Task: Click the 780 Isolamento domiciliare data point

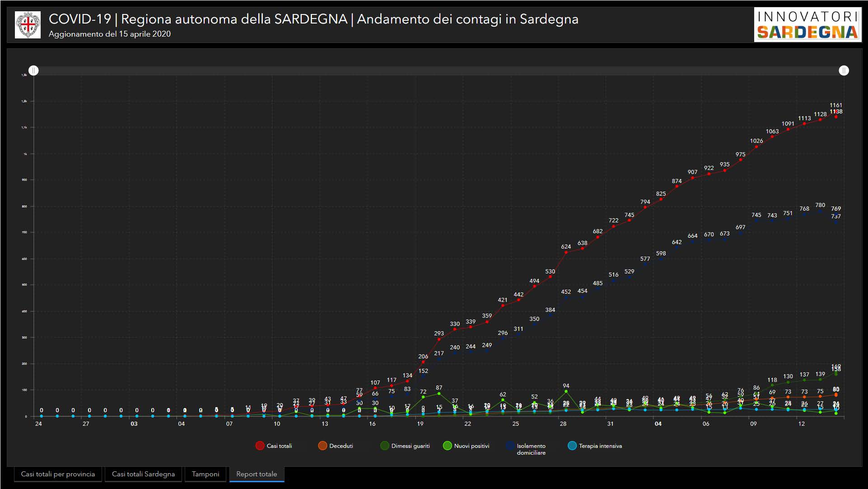Action: tap(820, 211)
